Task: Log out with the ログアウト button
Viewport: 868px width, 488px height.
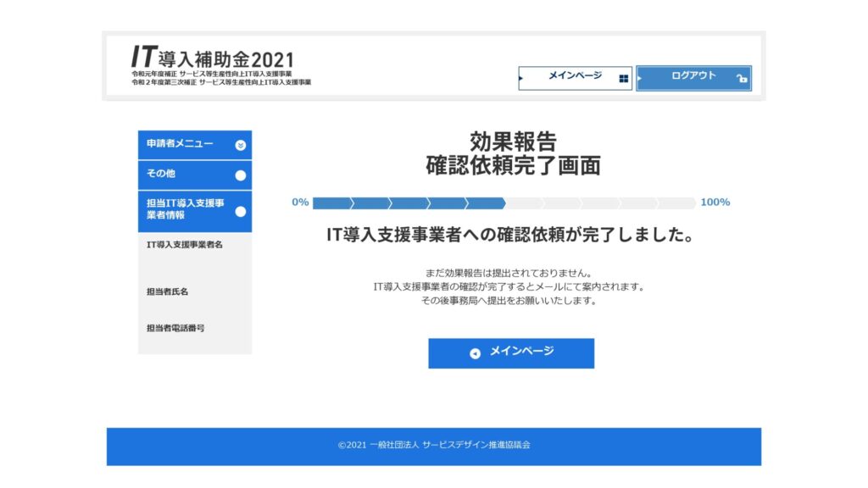Action: (x=693, y=78)
